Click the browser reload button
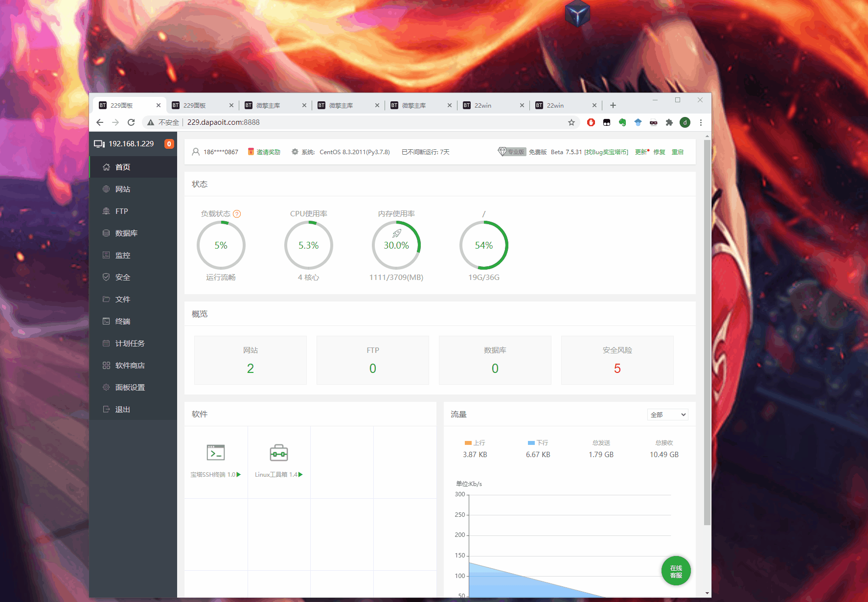This screenshot has height=602, width=868. pyautogui.click(x=131, y=122)
